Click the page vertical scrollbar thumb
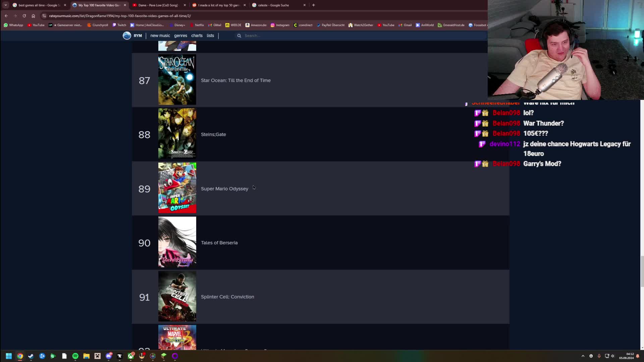644x362 pixels. pyautogui.click(x=642, y=271)
